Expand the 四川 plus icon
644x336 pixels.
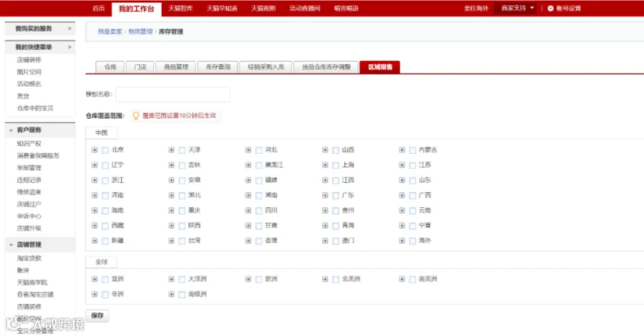[x=248, y=210]
